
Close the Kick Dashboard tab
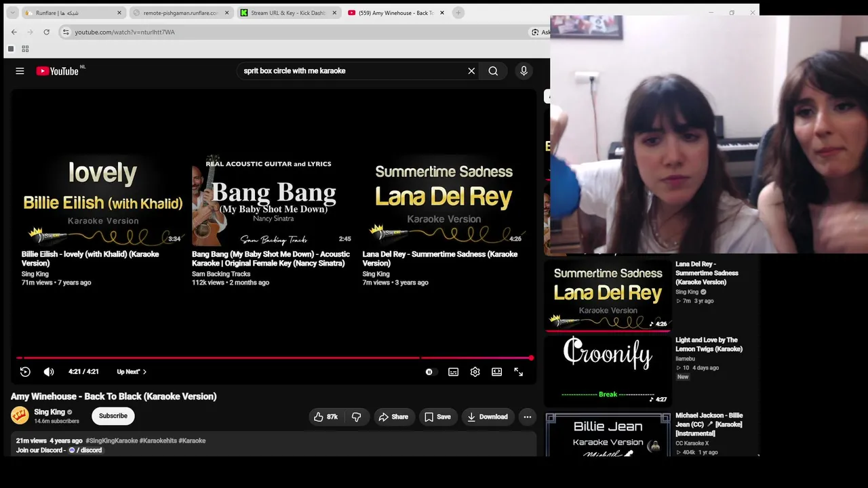point(334,13)
